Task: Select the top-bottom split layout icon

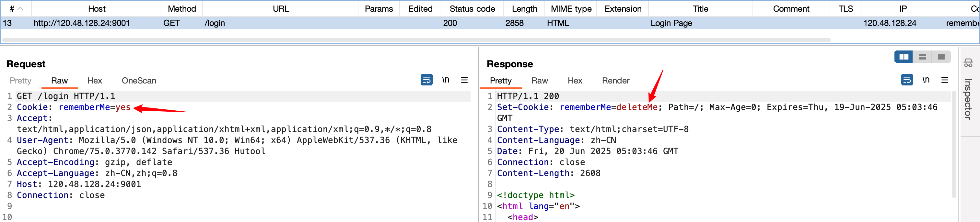Action: [x=922, y=57]
